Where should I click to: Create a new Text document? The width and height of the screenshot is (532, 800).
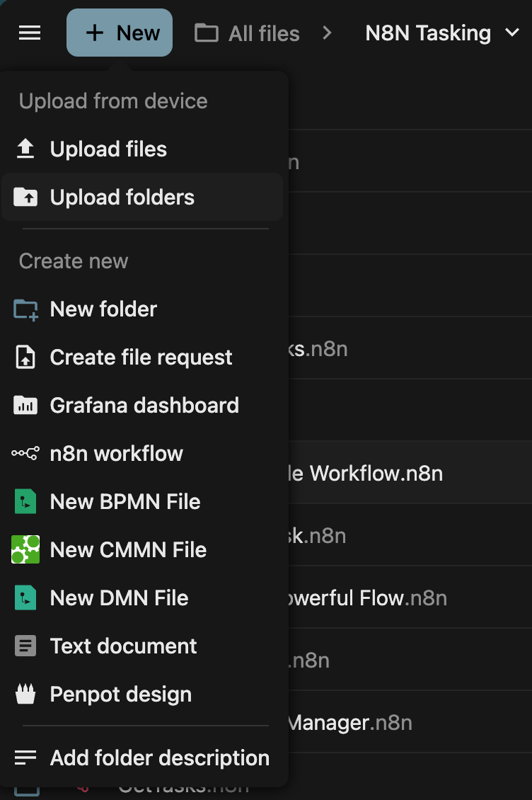click(x=142, y=646)
